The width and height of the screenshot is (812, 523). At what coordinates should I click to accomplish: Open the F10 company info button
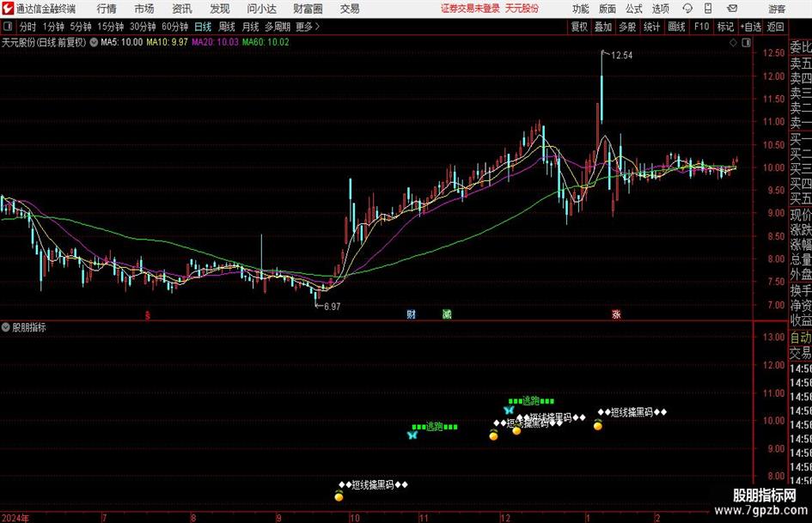pos(702,27)
